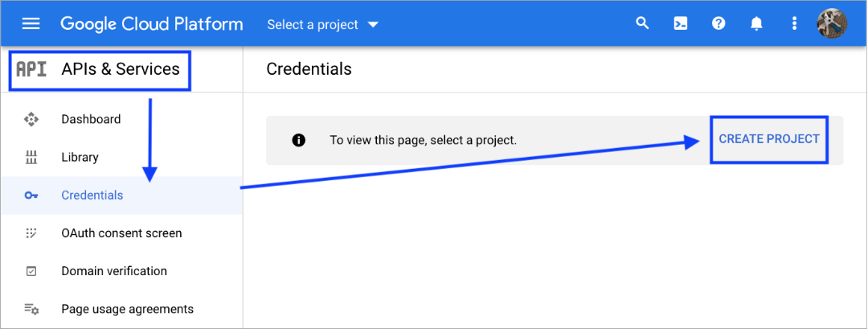This screenshot has width=868, height=329.
Task: Open the OAuth consent screen page
Action: pyautogui.click(x=122, y=233)
